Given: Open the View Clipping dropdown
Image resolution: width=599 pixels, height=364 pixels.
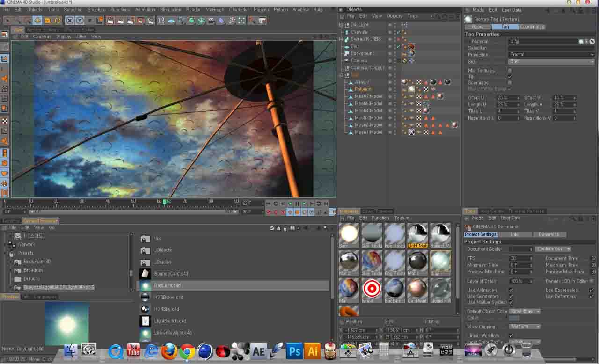Looking at the screenshot, I should pos(525,327).
